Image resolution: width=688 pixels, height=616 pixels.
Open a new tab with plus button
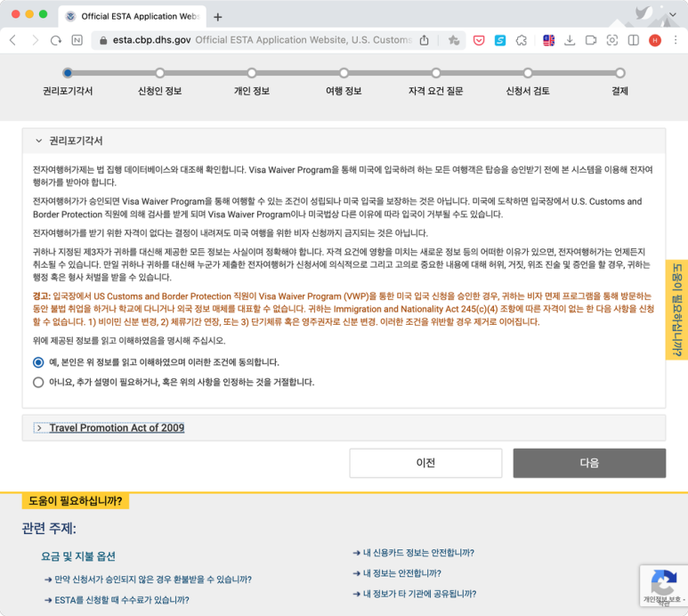[218, 17]
